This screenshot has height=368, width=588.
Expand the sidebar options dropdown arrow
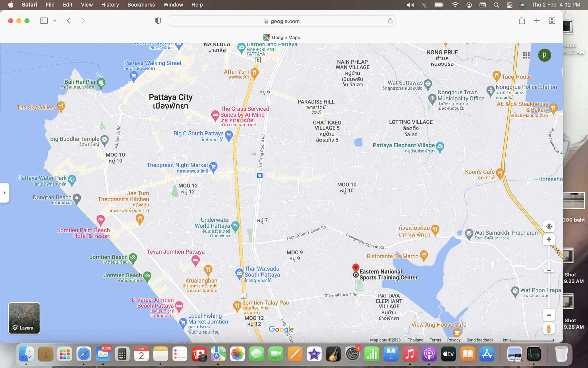coord(55,21)
